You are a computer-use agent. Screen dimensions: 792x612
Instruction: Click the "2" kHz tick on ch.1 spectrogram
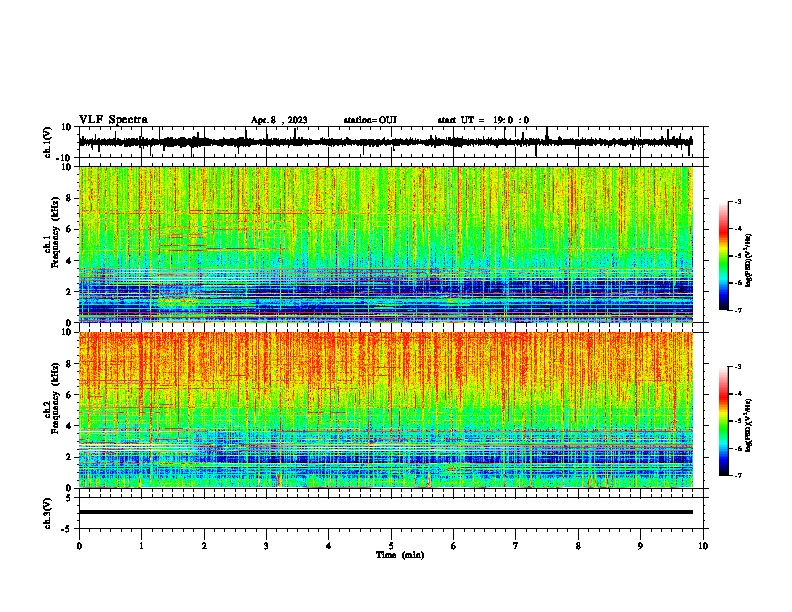click(69, 291)
